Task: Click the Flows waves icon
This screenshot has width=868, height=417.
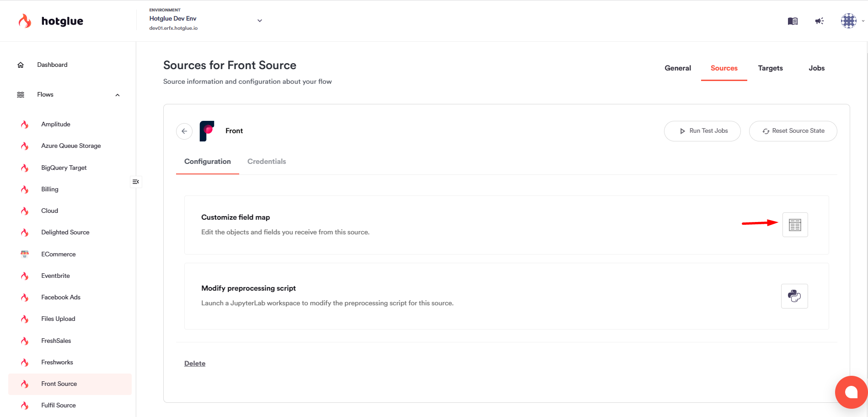Action: (21, 95)
